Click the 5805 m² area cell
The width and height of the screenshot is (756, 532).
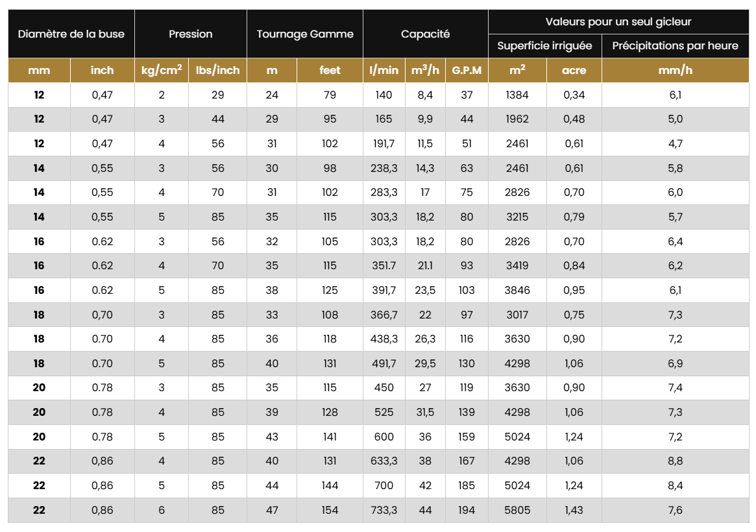(517, 510)
